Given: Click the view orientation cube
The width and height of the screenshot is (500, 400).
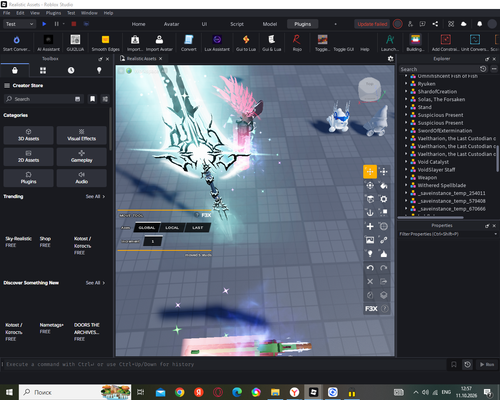Looking at the screenshot, I should pos(369,88).
